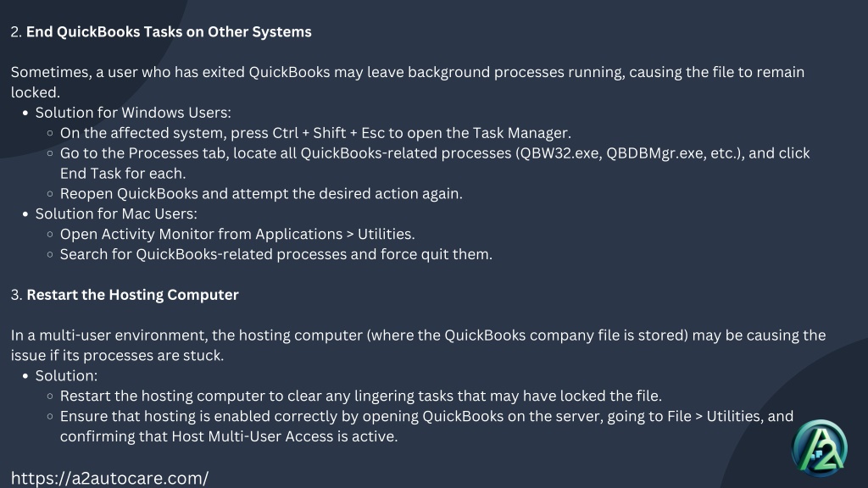Click the Open Activity Monitor instruction line
Image resolution: width=868 pixels, height=488 pixels.
click(x=237, y=234)
